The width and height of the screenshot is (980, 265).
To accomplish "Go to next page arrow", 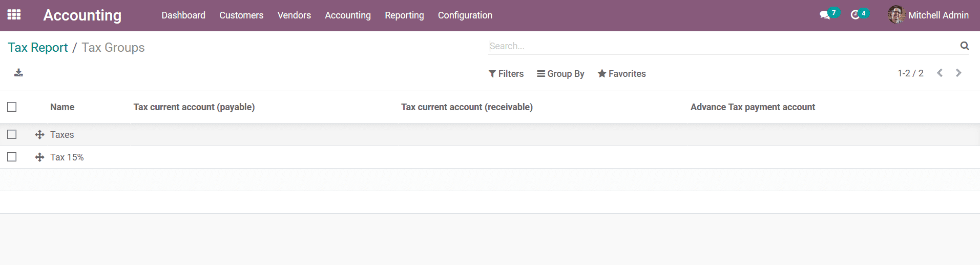I will pos(958,73).
